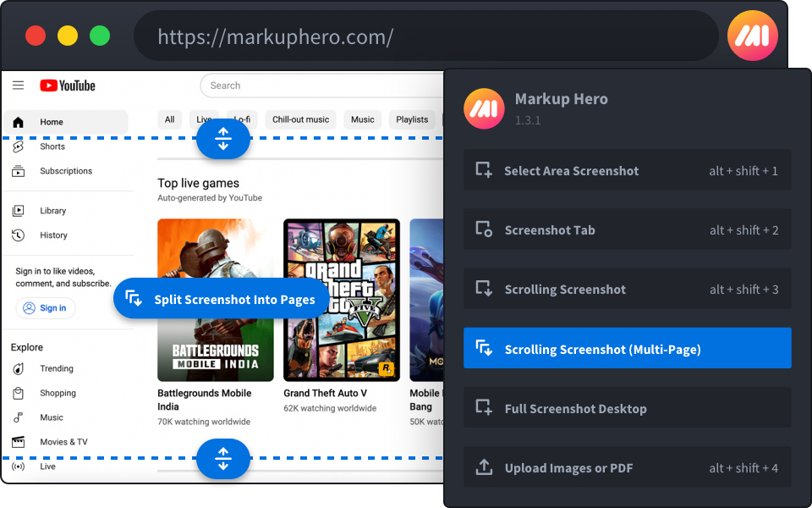Click the Shorts icon in sidebar

18,146
